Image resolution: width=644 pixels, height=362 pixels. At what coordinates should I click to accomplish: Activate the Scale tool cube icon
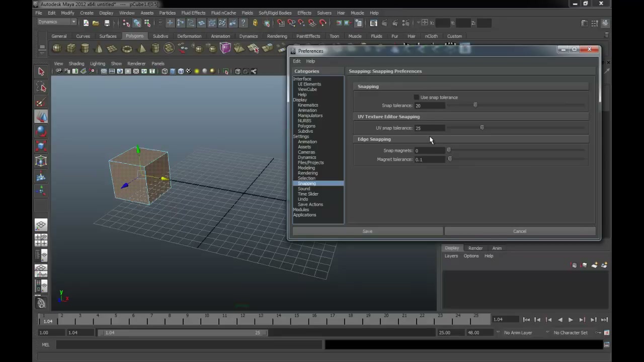point(41,146)
